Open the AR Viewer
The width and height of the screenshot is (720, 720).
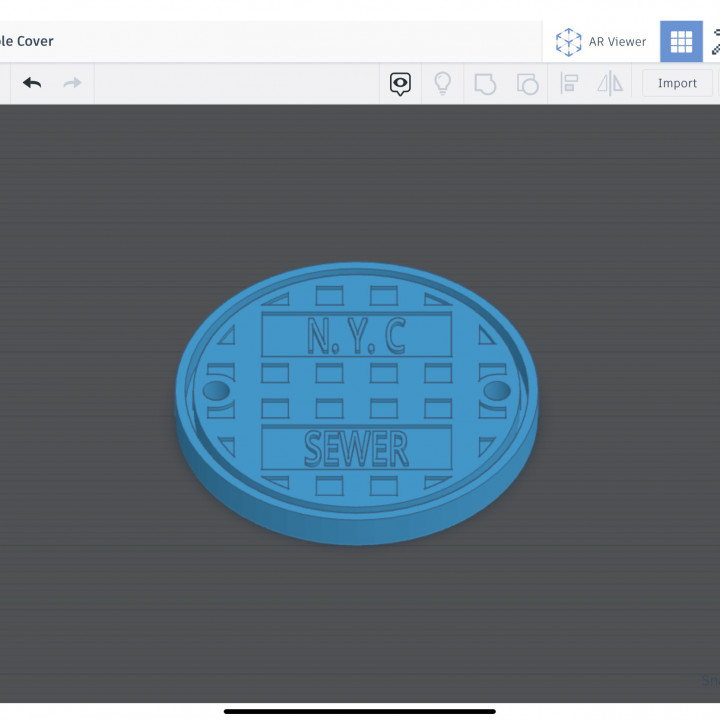601,42
